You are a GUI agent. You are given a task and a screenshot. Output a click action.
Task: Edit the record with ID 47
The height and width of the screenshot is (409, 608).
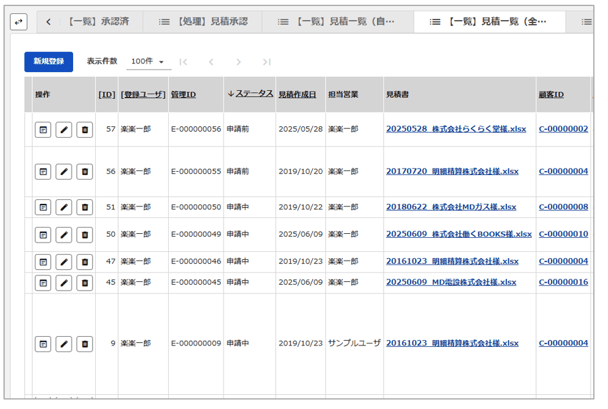(64, 262)
